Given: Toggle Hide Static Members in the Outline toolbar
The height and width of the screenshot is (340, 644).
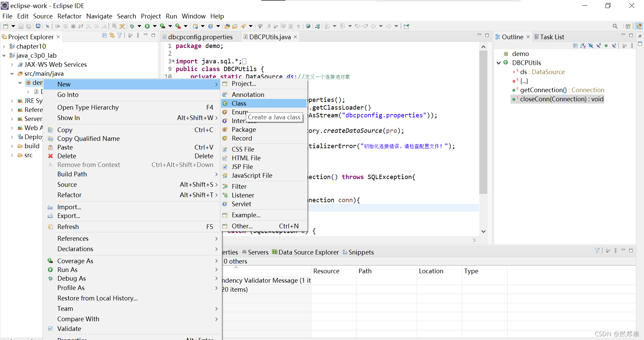Looking at the screenshot, I should point(599,46).
